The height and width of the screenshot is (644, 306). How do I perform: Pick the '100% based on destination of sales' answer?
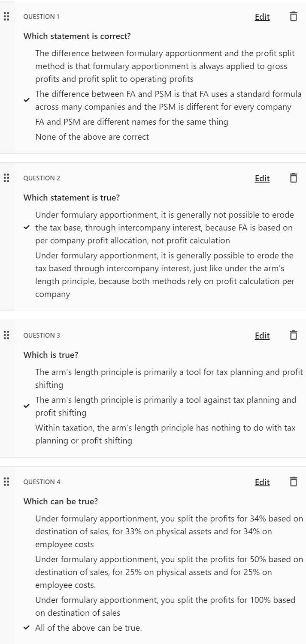(x=165, y=606)
